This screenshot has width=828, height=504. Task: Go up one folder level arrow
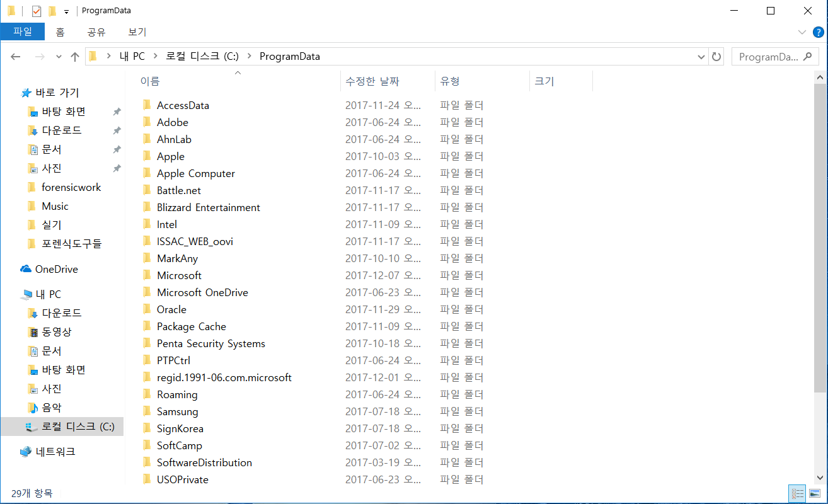pyautogui.click(x=75, y=57)
